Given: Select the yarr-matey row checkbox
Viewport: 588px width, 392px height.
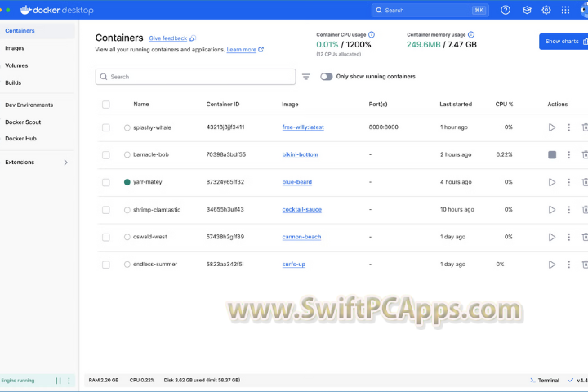Looking at the screenshot, I should [x=106, y=183].
